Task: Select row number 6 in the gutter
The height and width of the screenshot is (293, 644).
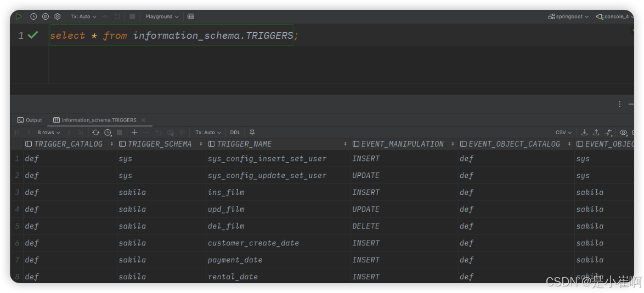Action: 17,243
